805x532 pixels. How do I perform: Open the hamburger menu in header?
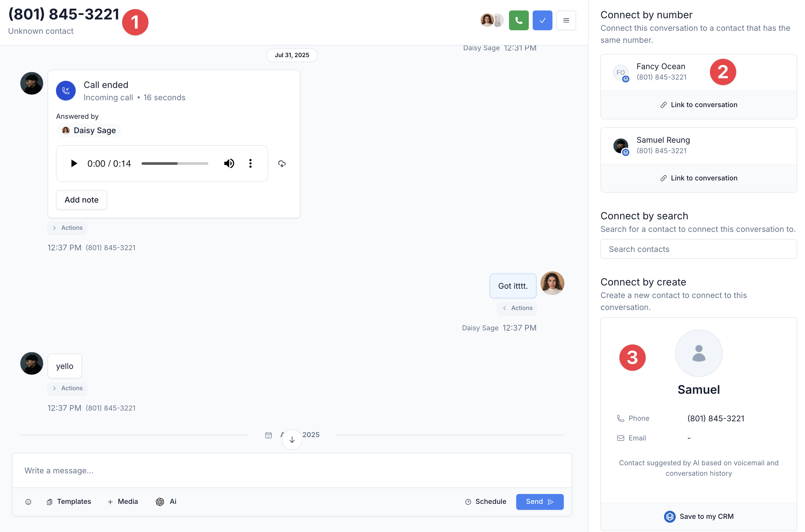point(566,20)
